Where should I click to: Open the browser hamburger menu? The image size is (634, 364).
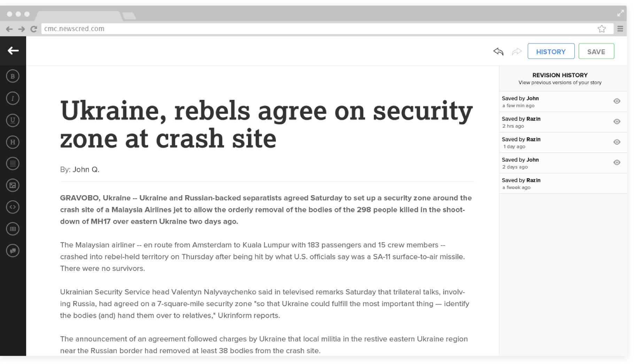(x=620, y=29)
